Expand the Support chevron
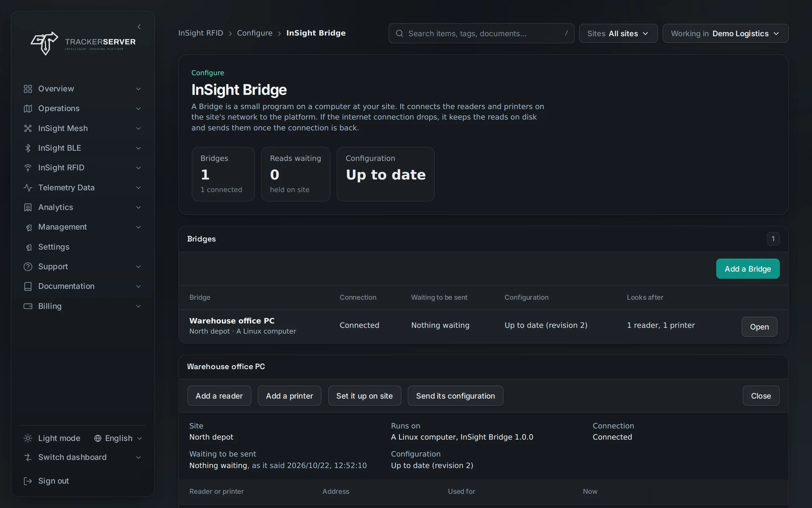The image size is (812, 508). [138, 267]
